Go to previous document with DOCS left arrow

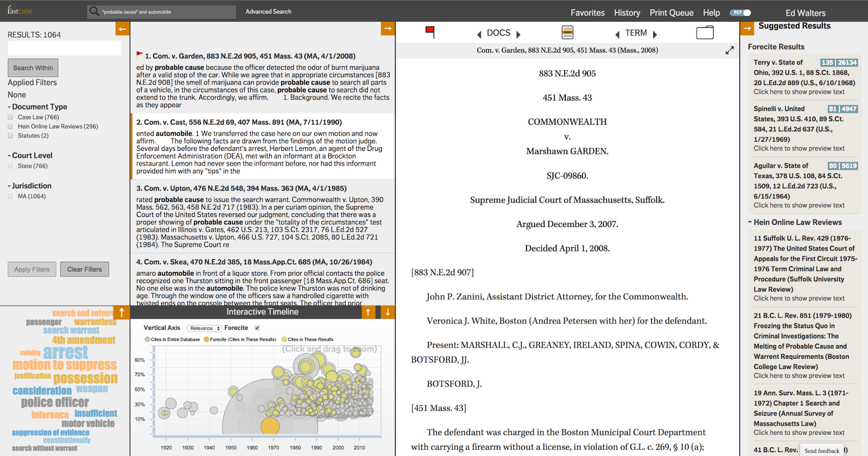pos(479,34)
